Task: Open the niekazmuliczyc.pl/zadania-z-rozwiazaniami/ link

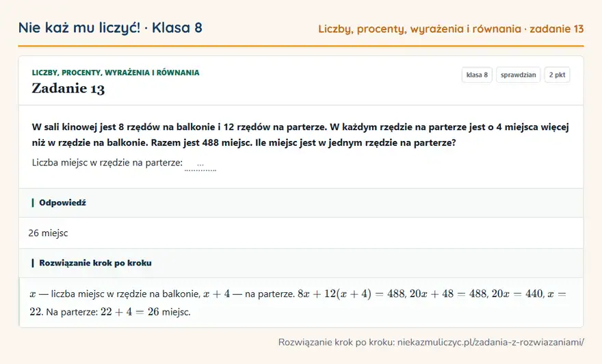Action: [x=490, y=342]
